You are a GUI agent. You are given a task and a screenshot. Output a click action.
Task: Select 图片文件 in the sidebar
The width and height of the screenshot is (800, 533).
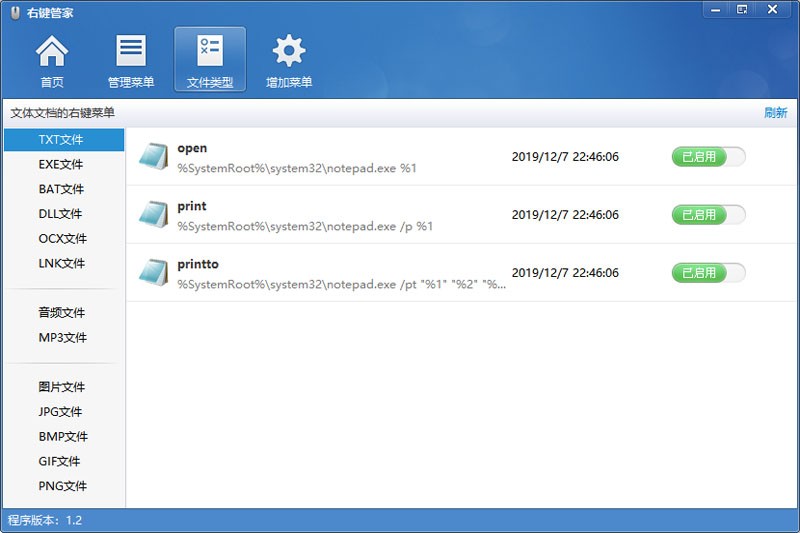(x=62, y=387)
